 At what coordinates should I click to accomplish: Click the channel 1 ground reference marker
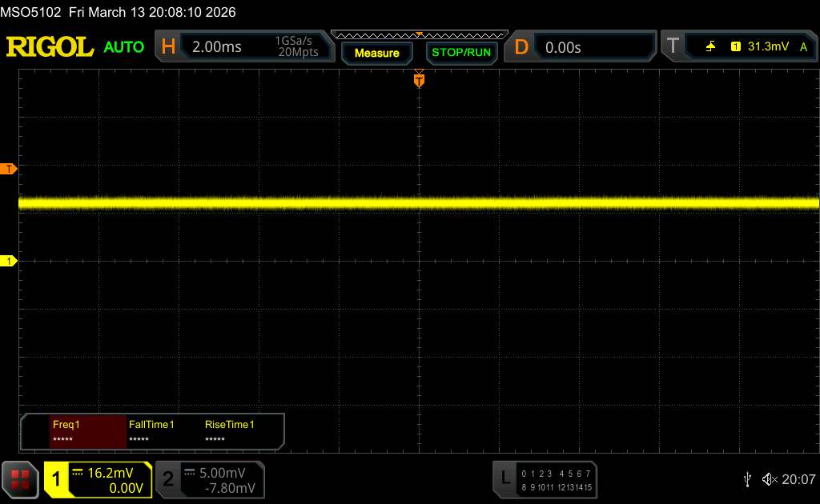[x=9, y=262]
